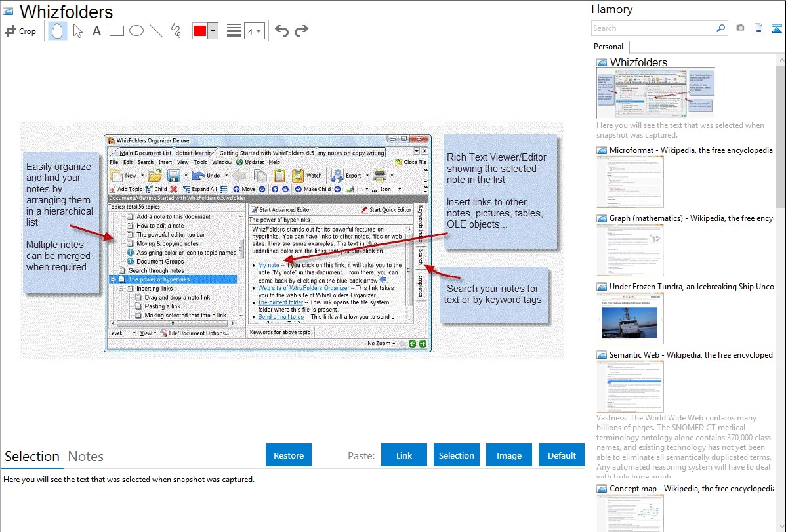Switch to the Notes tab
This screenshot has width=786, height=532.
86,457
